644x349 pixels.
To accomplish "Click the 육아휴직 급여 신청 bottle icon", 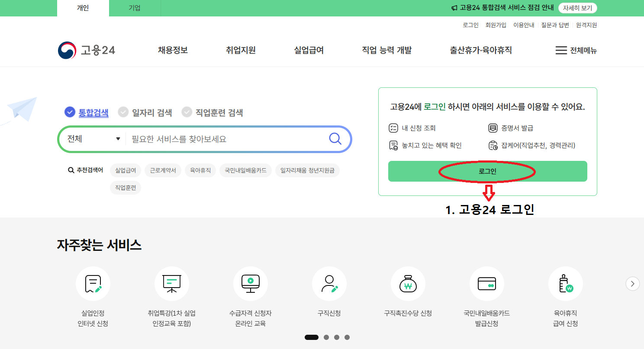I will (x=566, y=284).
